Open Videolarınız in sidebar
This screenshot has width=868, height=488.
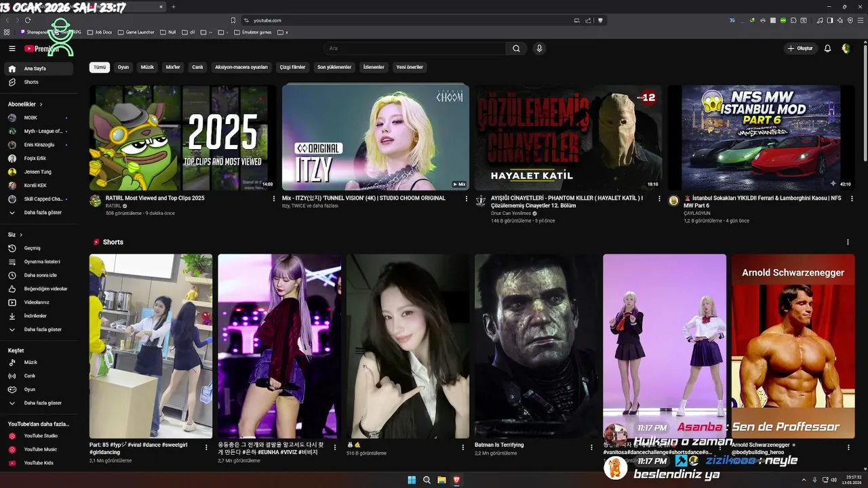(39, 302)
